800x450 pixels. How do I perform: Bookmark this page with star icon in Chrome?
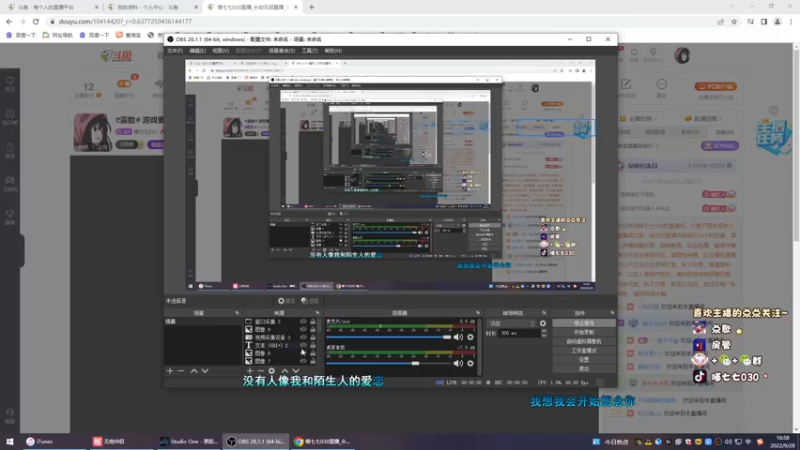tap(734, 22)
